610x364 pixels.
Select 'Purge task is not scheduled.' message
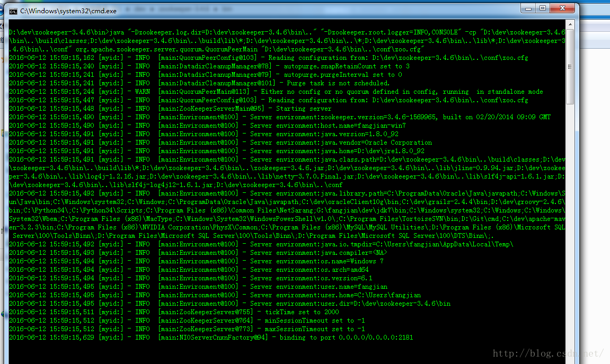coord(338,83)
